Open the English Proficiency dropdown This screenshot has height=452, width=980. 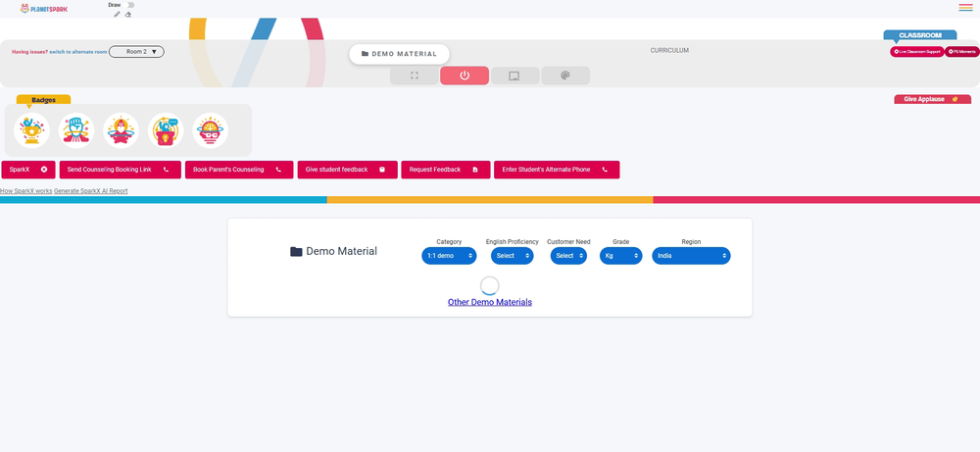click(x=512, y=256)
